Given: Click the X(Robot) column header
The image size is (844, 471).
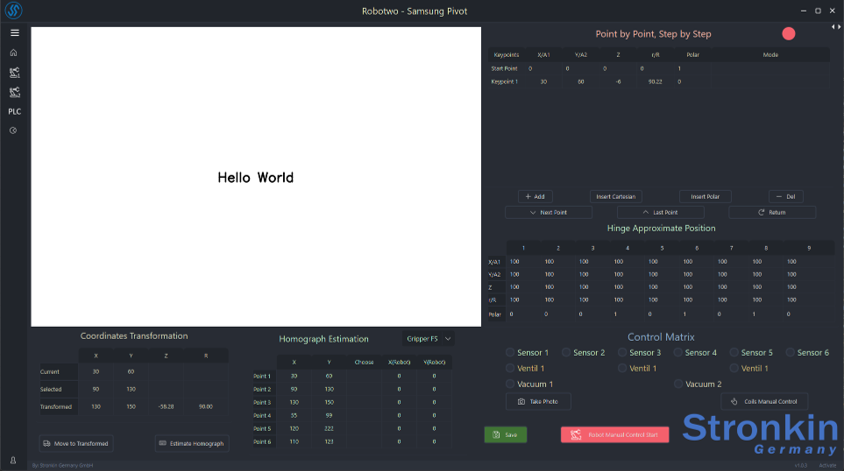Looking at the screenshot, I should (399, 362).
